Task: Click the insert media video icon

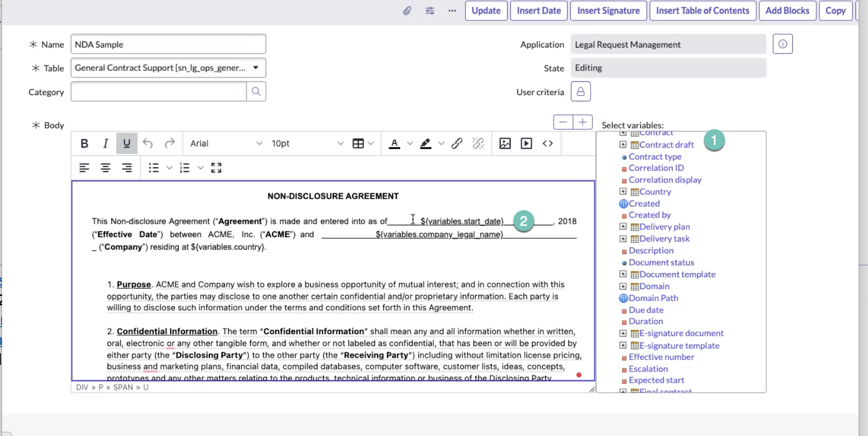Action: click(x=526, y=143)
